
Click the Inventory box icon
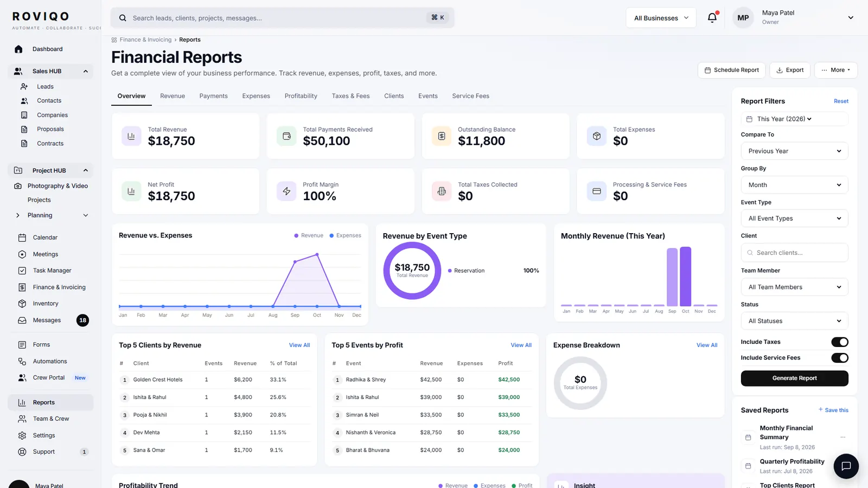[22, 304]
